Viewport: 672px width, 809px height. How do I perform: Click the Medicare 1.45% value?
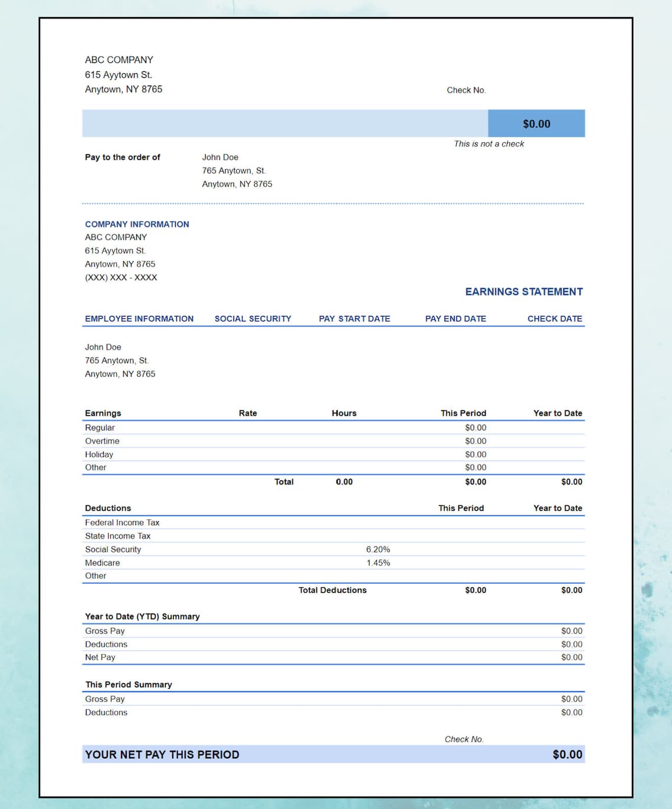(x=378, y=563)
